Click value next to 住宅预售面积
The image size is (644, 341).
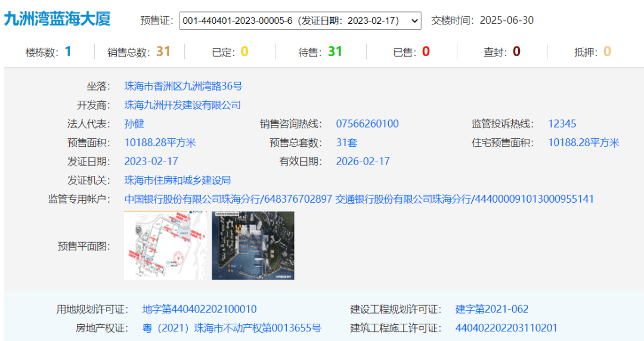point(584,143)
